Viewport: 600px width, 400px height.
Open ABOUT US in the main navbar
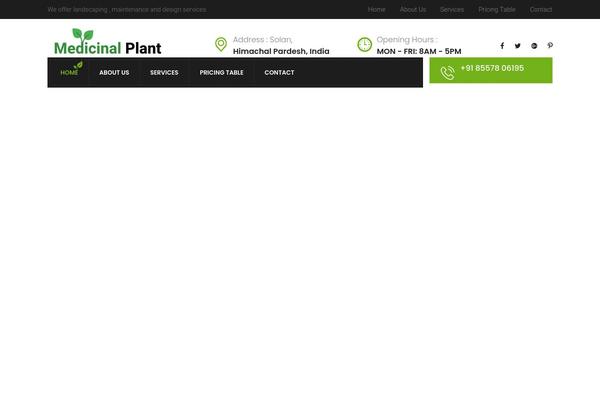coord(114,72)
